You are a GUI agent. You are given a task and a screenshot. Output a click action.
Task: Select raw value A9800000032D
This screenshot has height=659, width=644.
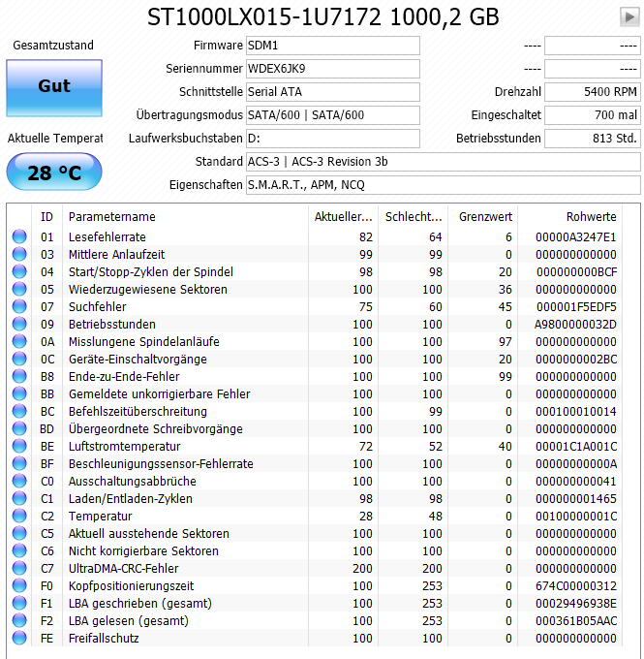(575, 325)
